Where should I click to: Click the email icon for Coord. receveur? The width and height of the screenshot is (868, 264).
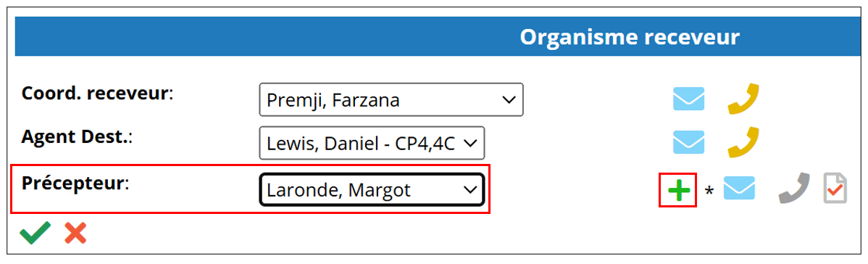tap(688, 99)
